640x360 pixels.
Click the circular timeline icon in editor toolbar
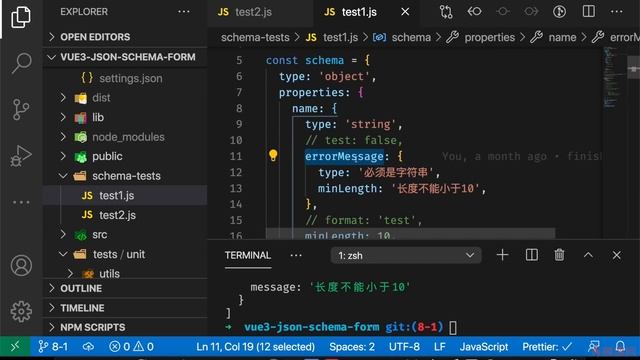click(x=559, y=11)
